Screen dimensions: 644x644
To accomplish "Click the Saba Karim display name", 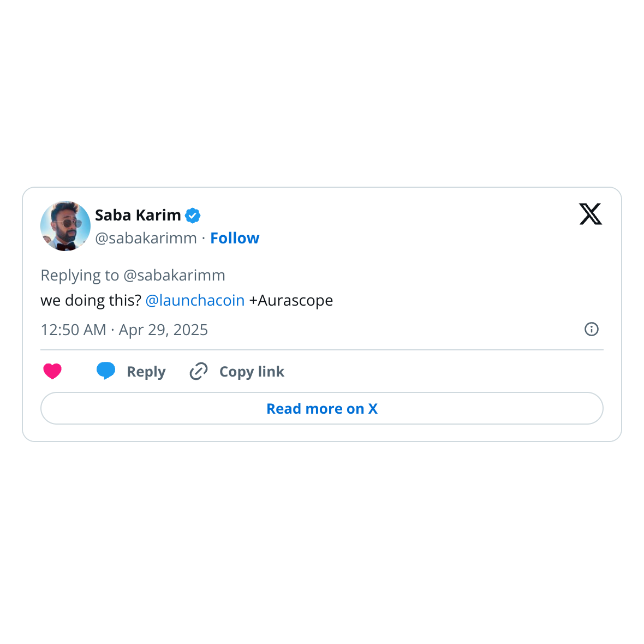I will click(x=138, y=215).
